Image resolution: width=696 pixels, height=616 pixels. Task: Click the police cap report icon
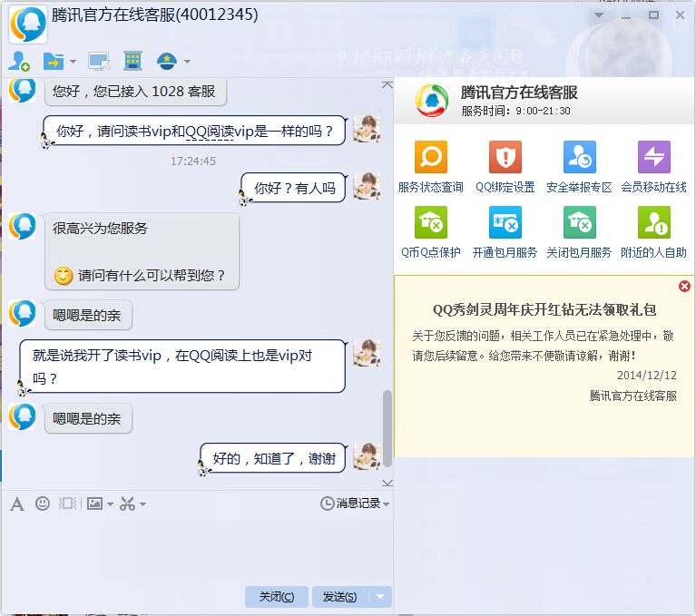167,62
